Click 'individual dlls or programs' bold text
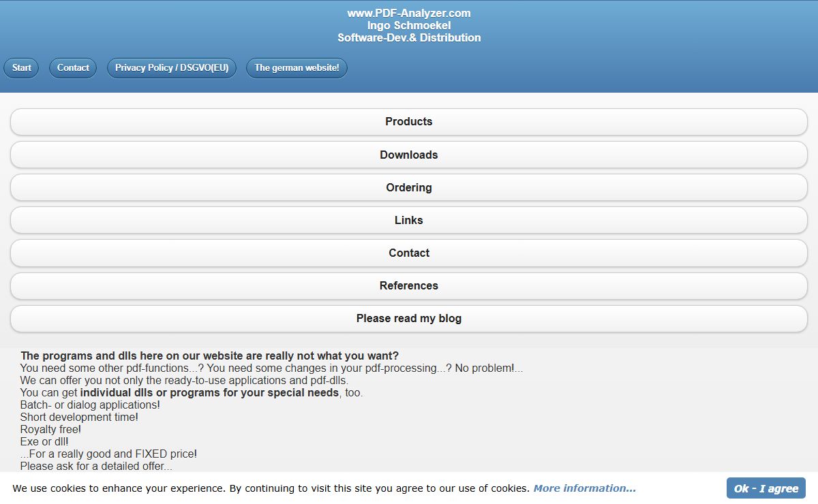This screenshot has height=504, width=818. pos(209,393)
